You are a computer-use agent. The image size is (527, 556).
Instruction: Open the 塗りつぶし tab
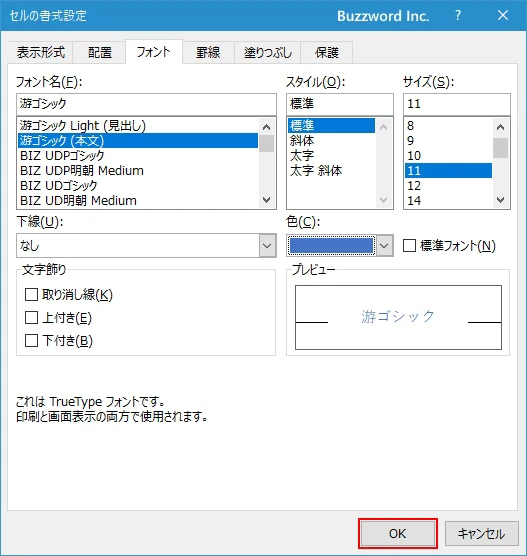pos(267,52)
